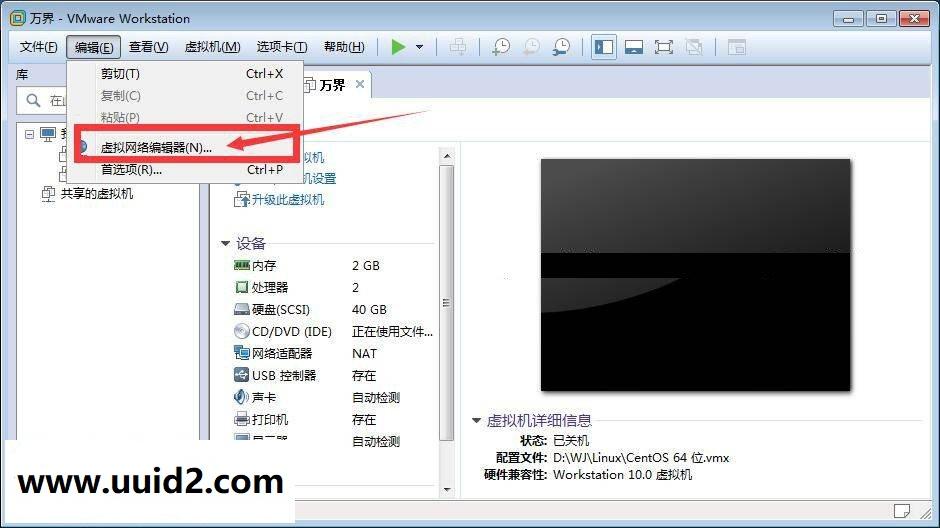This screenshot has width=940, height=528.
Task: Click the USB 控制器 device row label
Action: [284, 375]
